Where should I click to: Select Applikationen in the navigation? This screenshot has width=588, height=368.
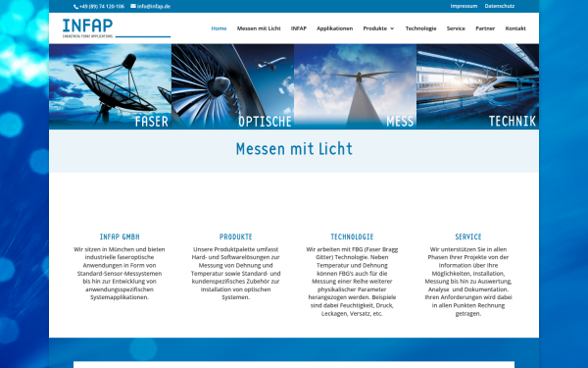334,28
